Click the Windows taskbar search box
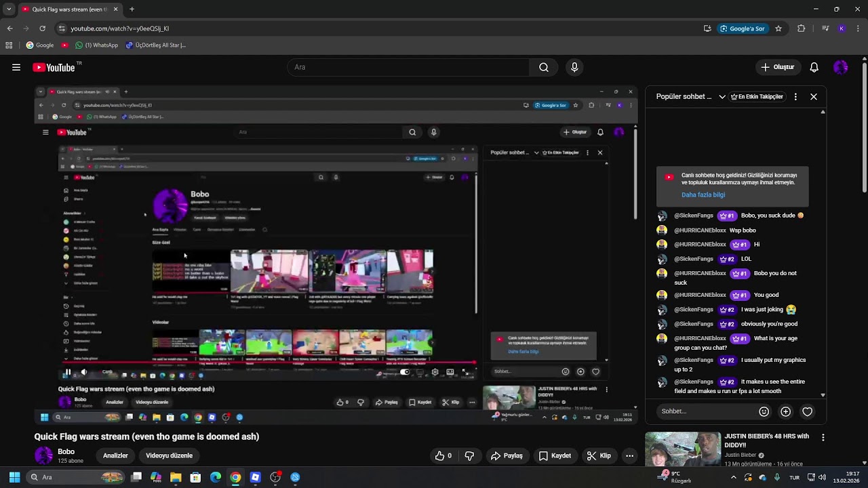The image size is (868, 488). tap(76, 477)
